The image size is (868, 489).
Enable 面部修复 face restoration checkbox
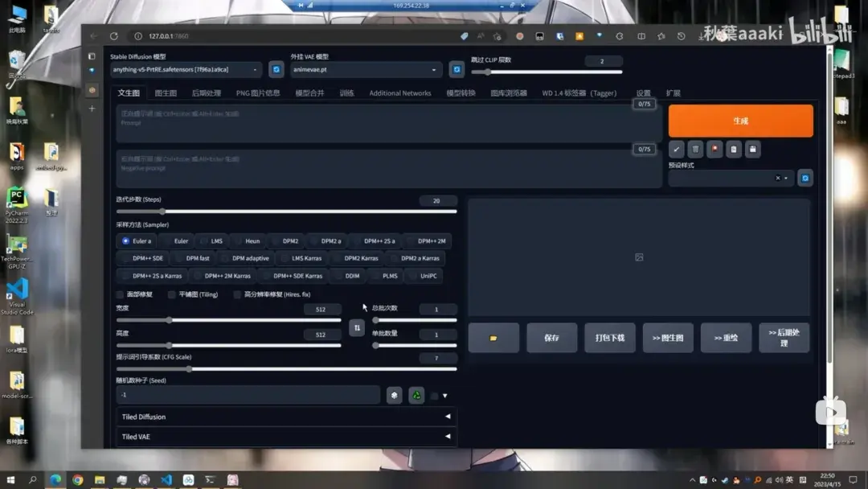tap(121, 295)
